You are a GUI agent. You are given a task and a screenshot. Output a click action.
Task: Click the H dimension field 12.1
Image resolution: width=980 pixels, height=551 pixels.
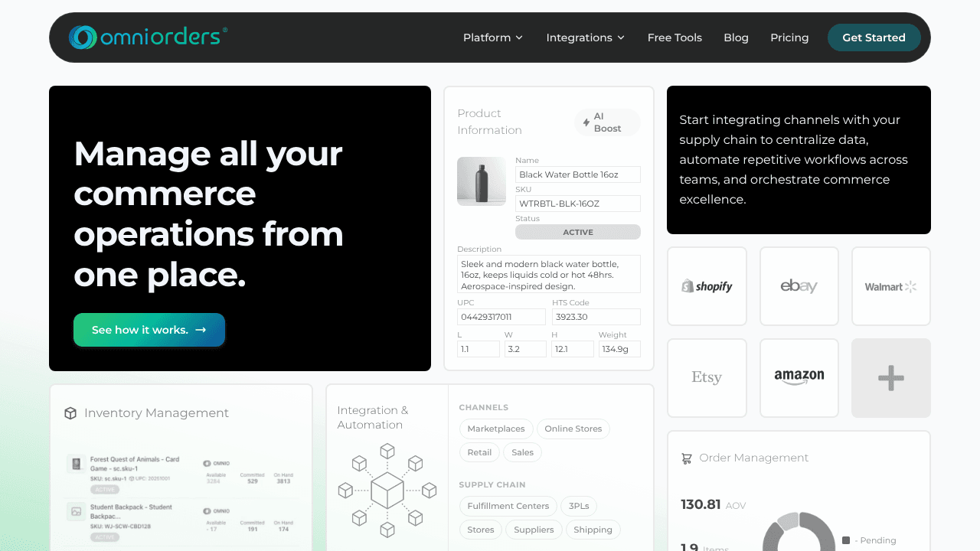coord(573,349)
